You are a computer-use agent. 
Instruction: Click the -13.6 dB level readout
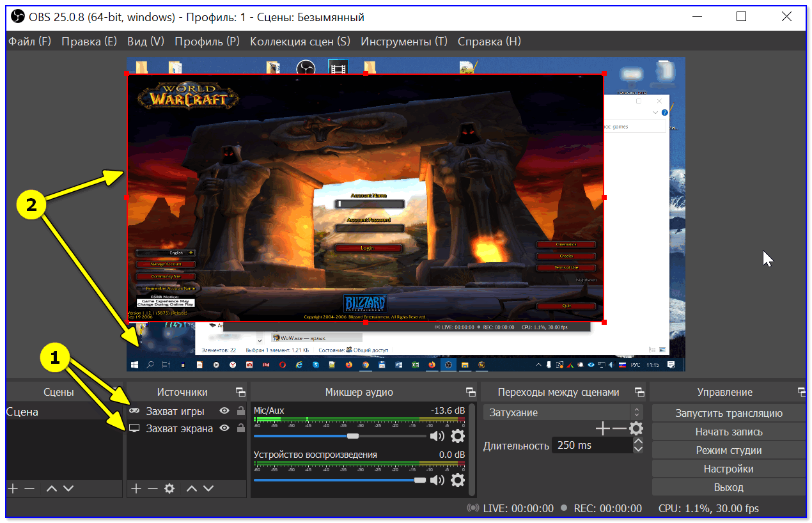[448, 410]
